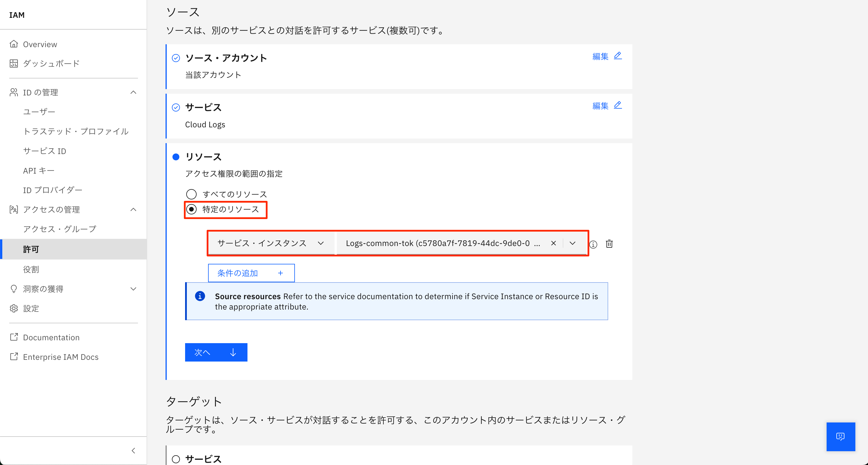Screen dimensions: 868x465
Task: Expand the Logs-common-tok instance dropdown
Action: pos(573,243)
